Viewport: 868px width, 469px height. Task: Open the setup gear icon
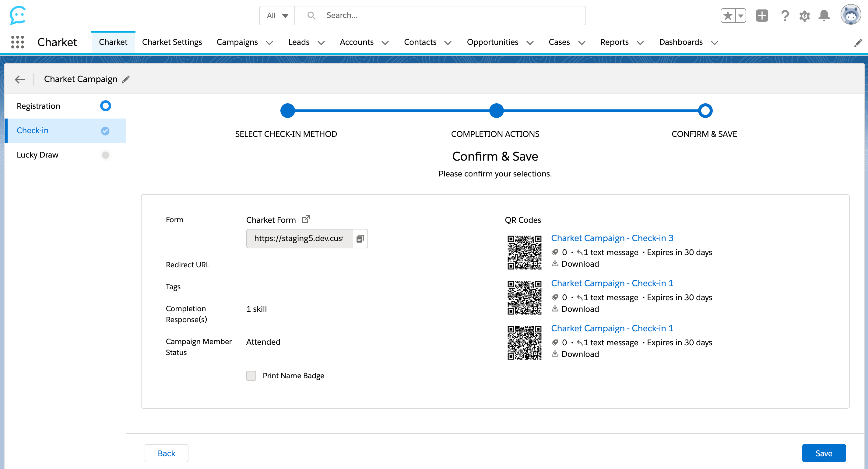click(804, 16)
